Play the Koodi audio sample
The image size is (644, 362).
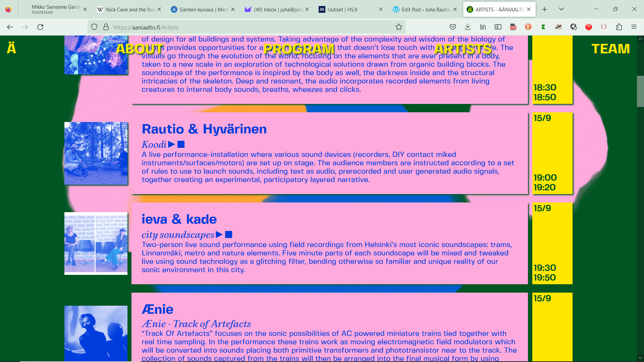[x=171, y=144]
